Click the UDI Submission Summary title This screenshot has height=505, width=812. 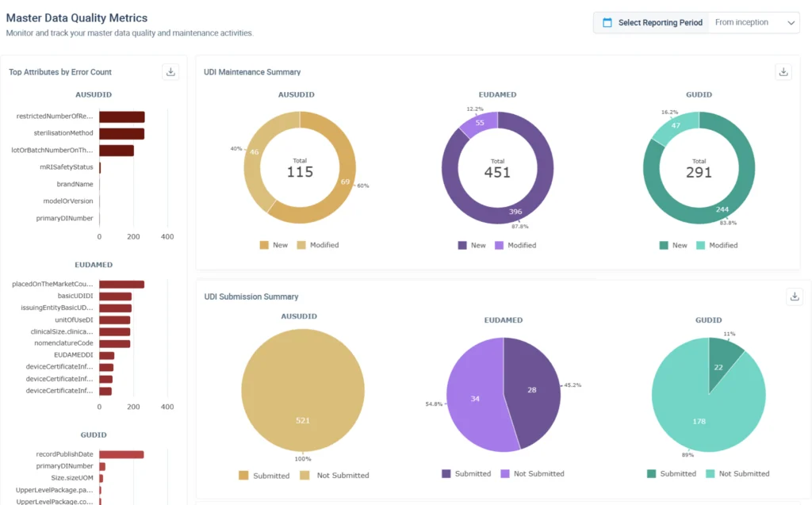(x=251, y=296)
